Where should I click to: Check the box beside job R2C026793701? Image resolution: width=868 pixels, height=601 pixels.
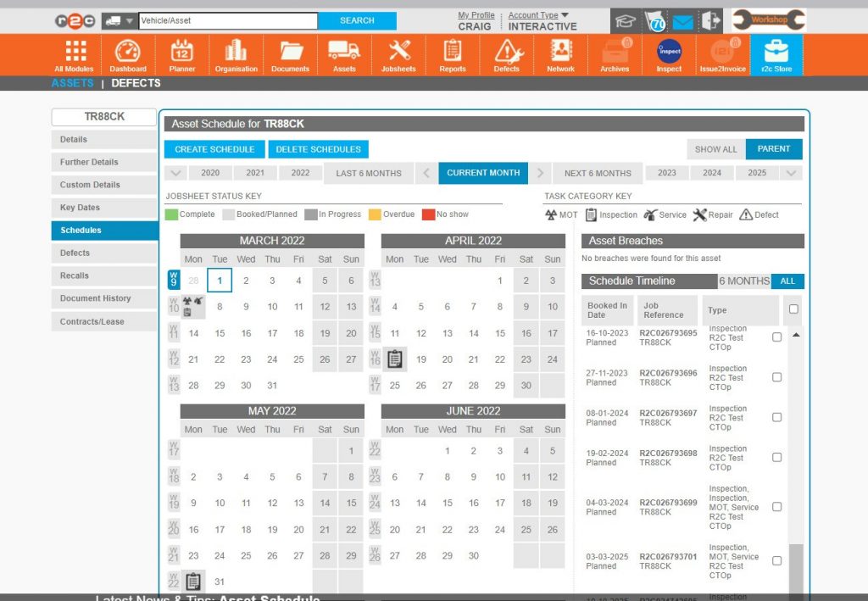tap(776, 560)
